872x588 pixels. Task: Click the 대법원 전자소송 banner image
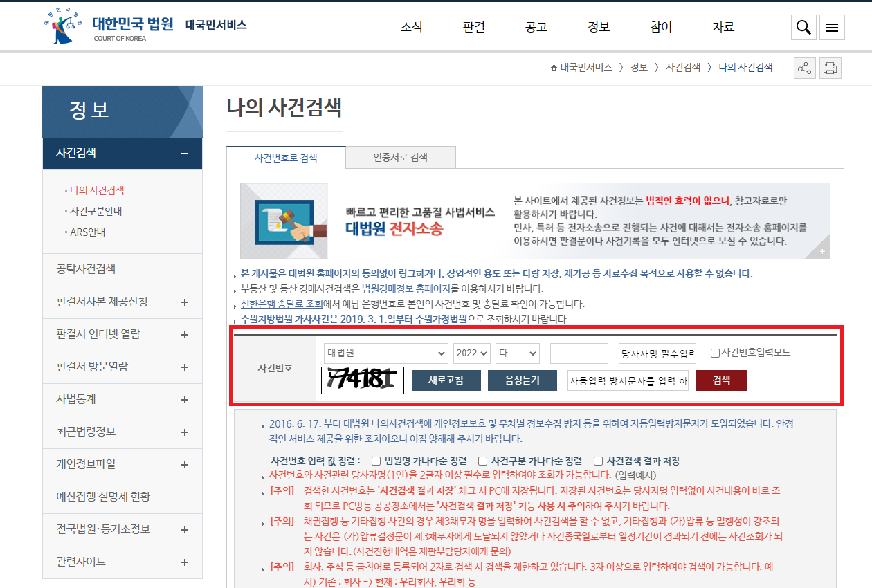pos(535,221)
